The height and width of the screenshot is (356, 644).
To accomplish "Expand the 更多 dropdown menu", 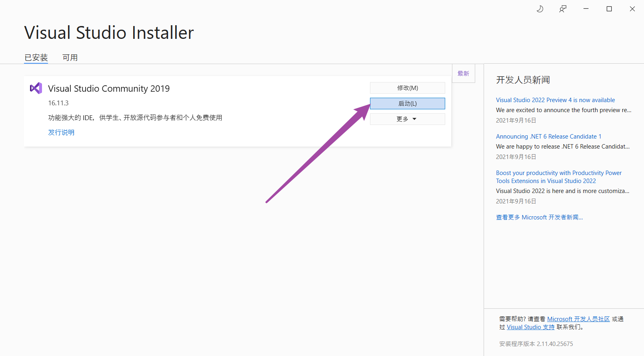I will [407, 119].
